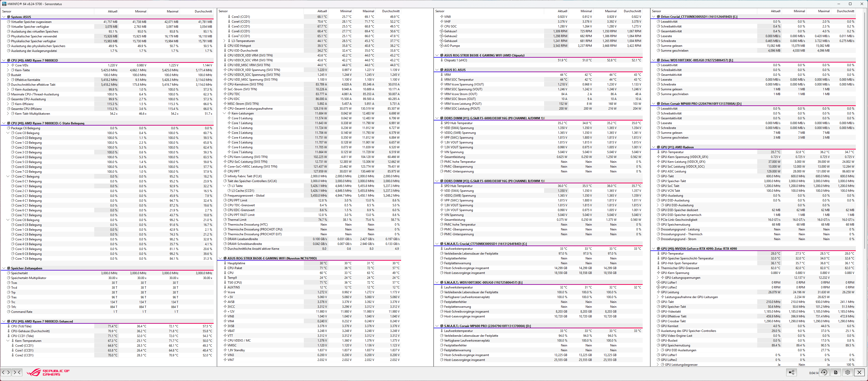Select the Package C6 Belegung row

point(107,128)
